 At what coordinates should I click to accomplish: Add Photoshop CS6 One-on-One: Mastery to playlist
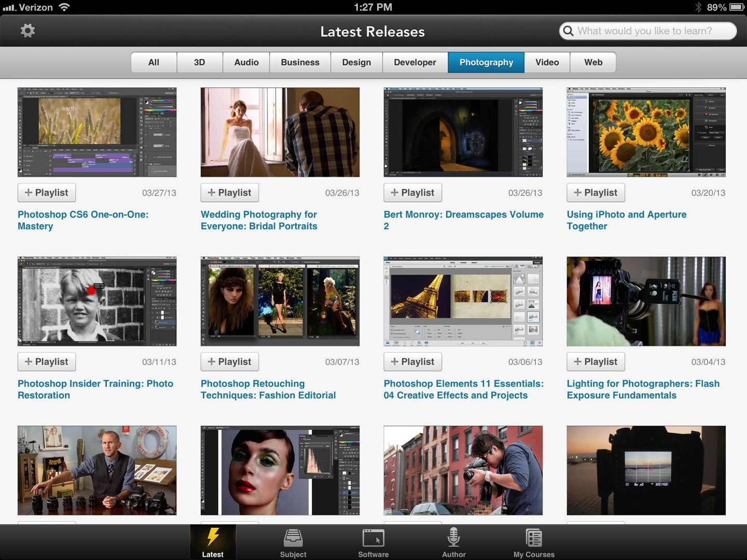click(47, 192)
